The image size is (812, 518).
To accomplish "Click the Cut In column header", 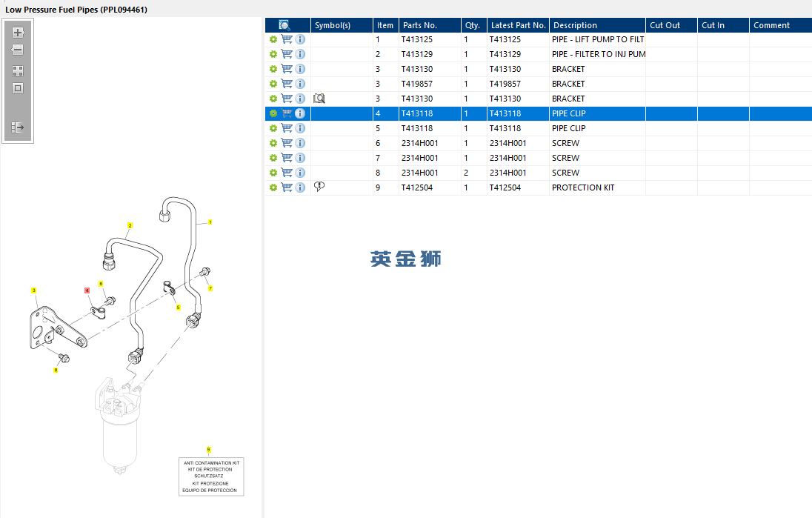I will tap(723, 25).
